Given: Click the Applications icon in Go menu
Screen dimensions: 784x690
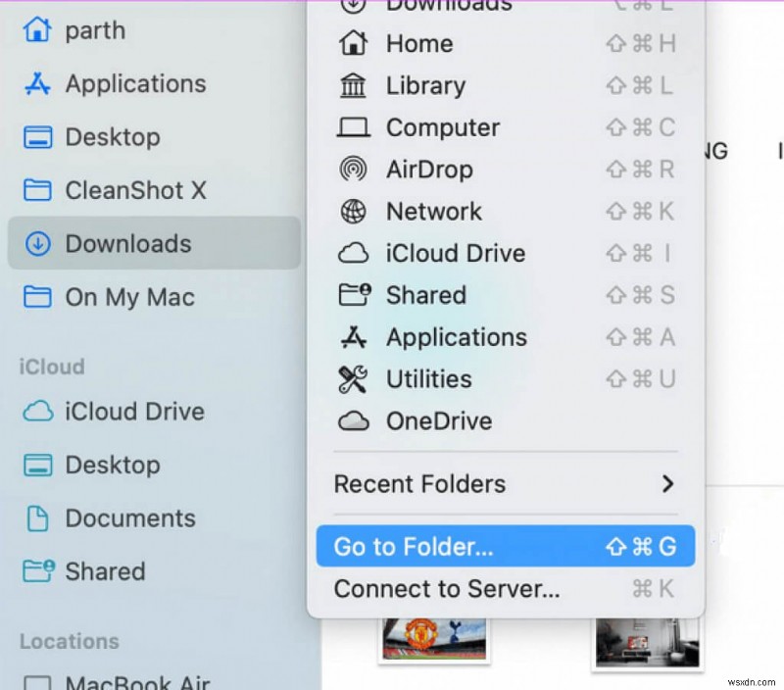Looking at the screenshot, I should (x=354, y=337).
